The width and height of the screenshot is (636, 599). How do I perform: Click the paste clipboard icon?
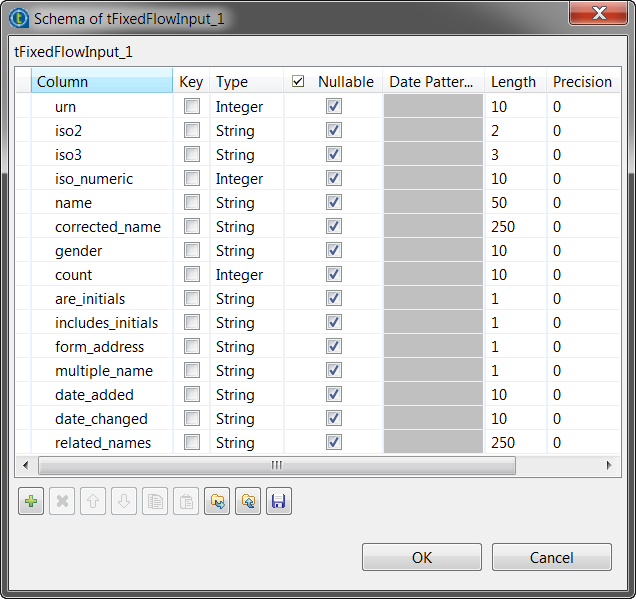pyautogui.click(x=186, y=501)
